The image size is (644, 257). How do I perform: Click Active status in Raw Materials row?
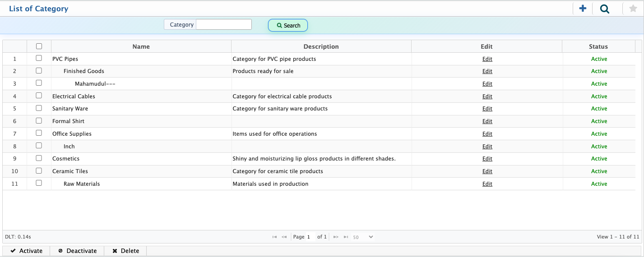tap(599, 184)
